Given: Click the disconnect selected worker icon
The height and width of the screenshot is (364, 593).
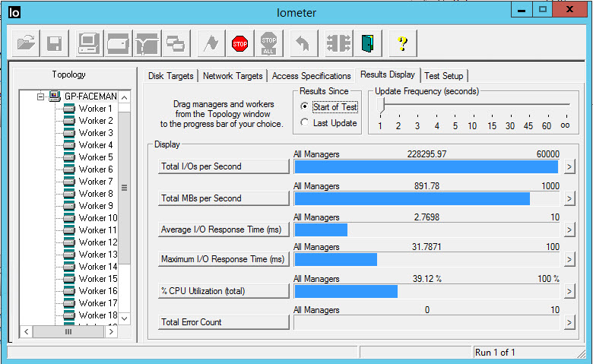Looking at the screenshot, I should (339, 43).
